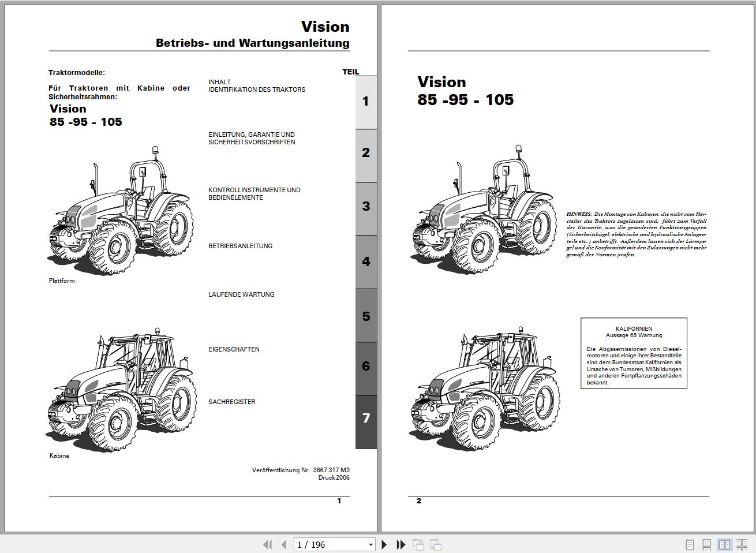
Task: Open section tab 4
Action: click(x=366, y=262)
